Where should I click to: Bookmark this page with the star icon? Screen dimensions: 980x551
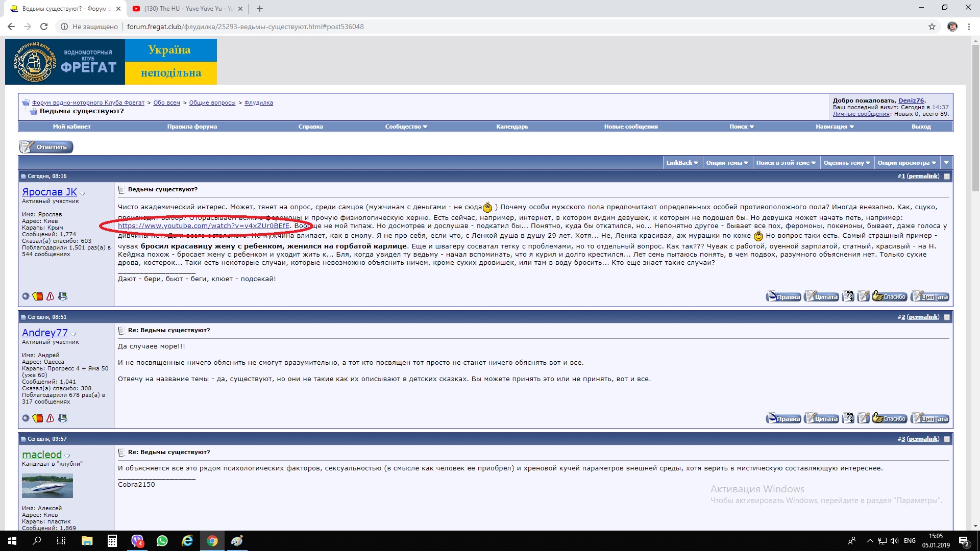[932, 27]
